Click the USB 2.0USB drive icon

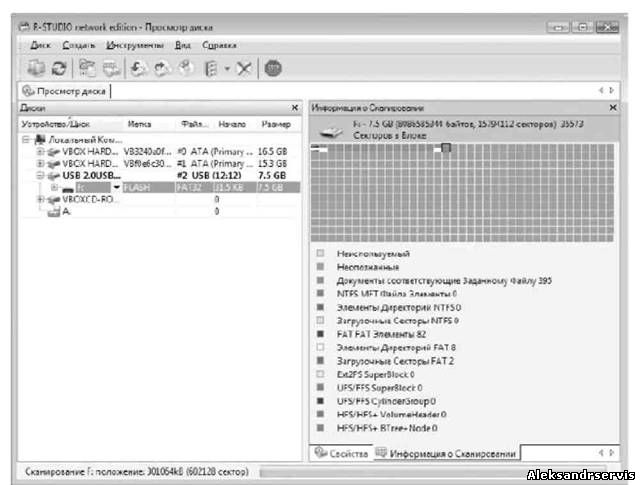click(53, 176)
